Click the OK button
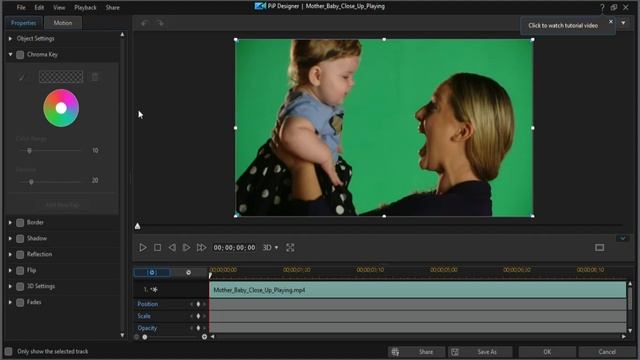This screenshot has height=360, width=640. [x=547, y=351]
